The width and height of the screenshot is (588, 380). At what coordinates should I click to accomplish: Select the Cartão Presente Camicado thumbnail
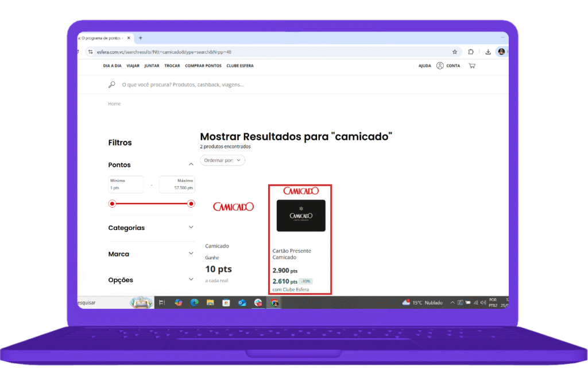coord(301,215)
